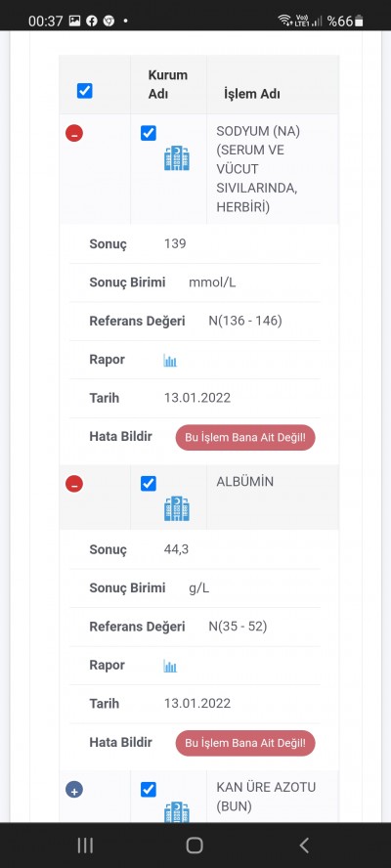Screen dimensions: 391x868
Task: Collapse the Sodyum row with the red minus button
Action: point(74,133)
